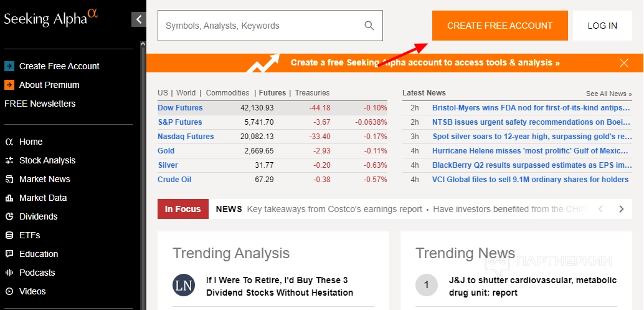Viewport: 644px width, 310px height.
Task: Click the Market Data chart icon
Action: [x=9, y=198]
